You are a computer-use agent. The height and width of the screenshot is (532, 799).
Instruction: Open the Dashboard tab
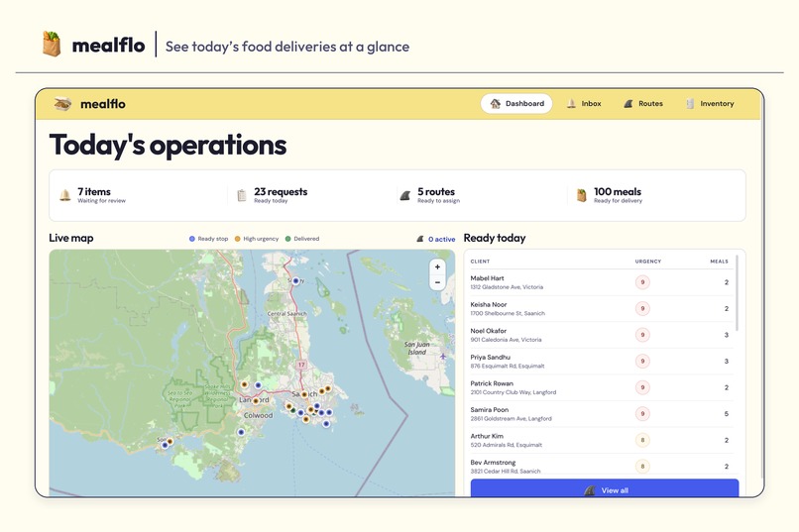tap(516, 104)
